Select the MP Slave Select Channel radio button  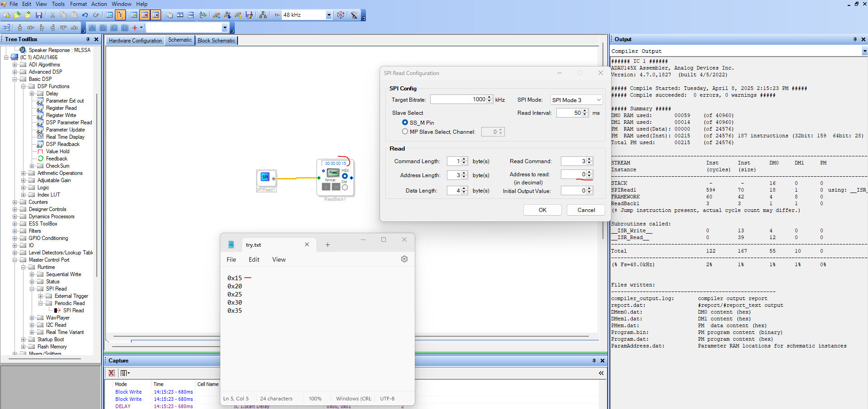click(405, 132)
